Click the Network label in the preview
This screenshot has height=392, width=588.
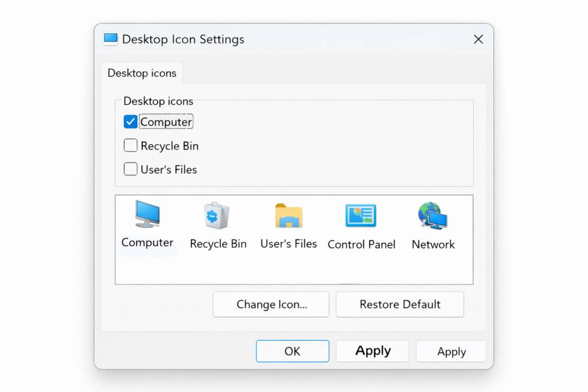coord(433,244)
